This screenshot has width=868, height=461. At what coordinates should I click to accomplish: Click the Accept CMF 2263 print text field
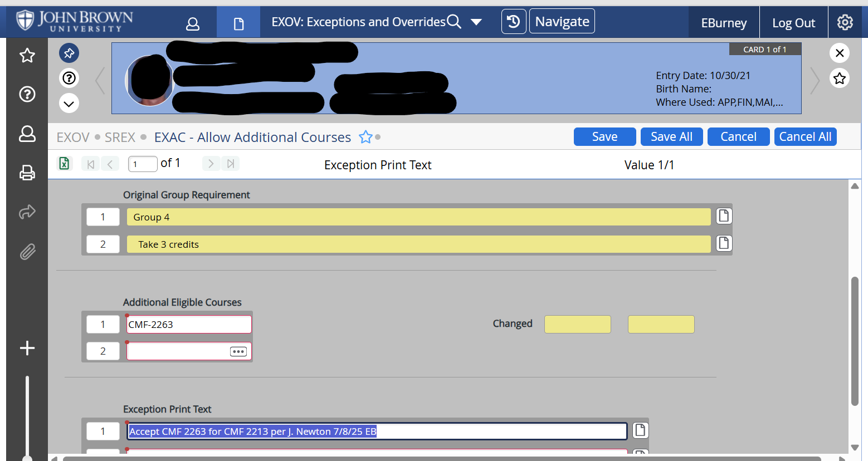pyautogui.click(x=377, y=431)
